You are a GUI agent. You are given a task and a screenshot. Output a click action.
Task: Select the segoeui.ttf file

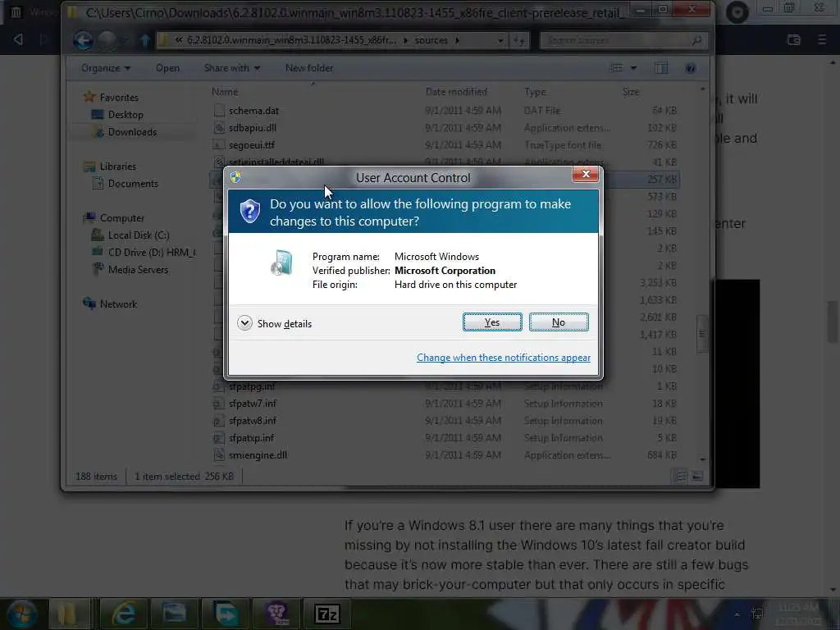445,144
